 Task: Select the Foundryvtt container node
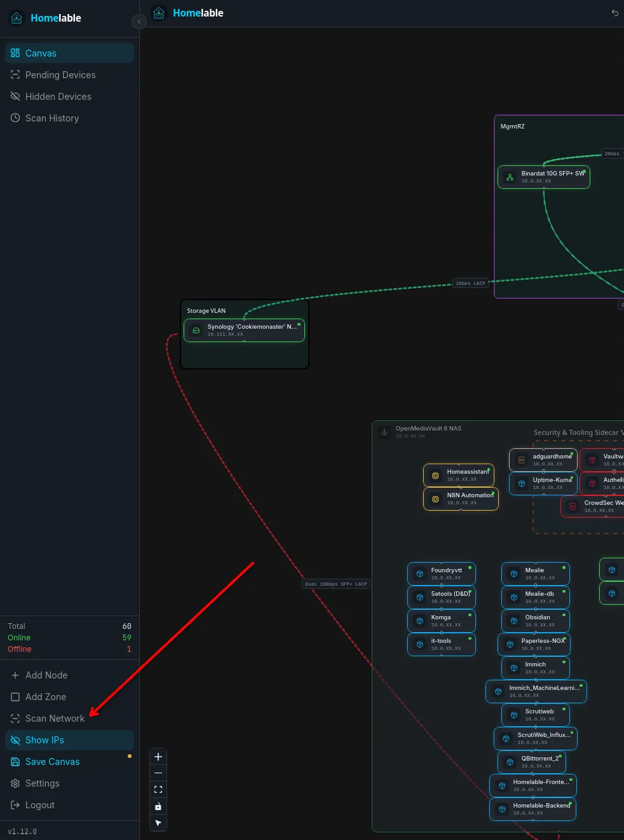click(x=442, y=574)
